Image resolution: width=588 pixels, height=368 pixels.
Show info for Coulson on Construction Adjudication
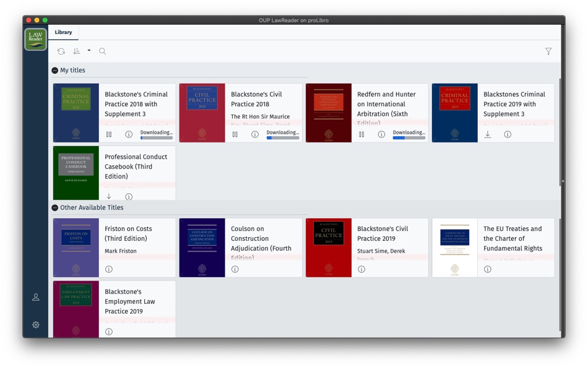click(235, 269)
